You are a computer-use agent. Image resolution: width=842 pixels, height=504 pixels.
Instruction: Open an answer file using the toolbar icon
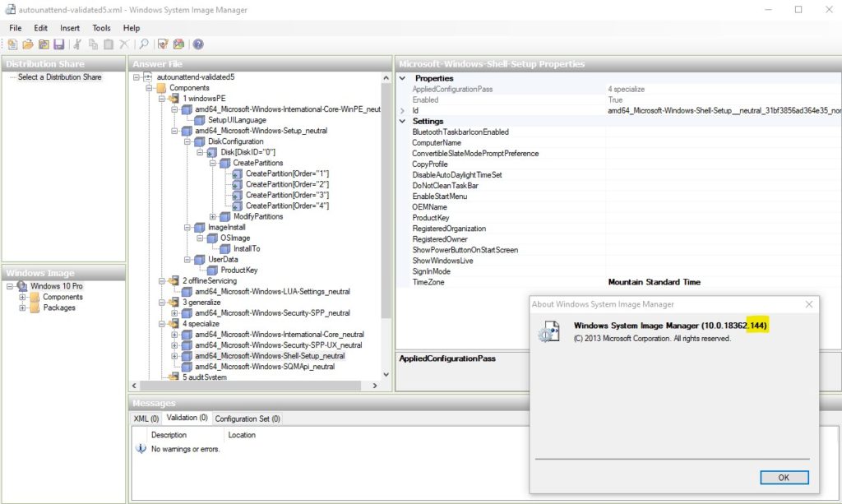tap(28, 44)
